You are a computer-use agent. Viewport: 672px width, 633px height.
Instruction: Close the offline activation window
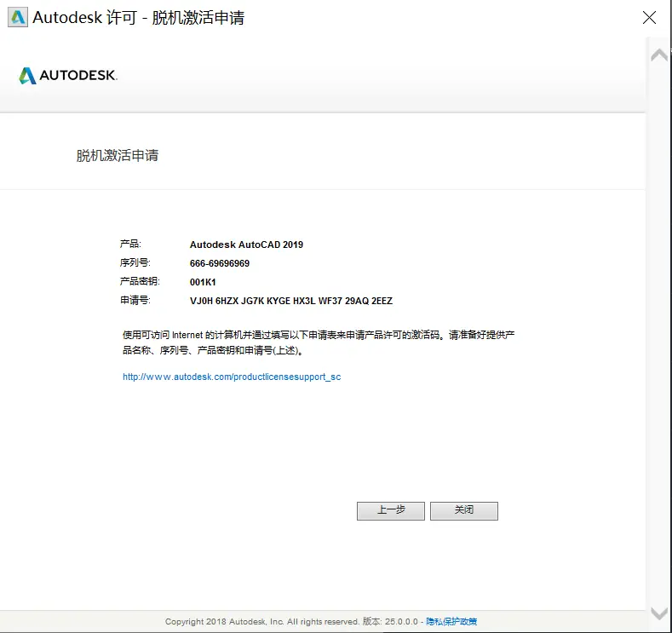pos(649,18)
